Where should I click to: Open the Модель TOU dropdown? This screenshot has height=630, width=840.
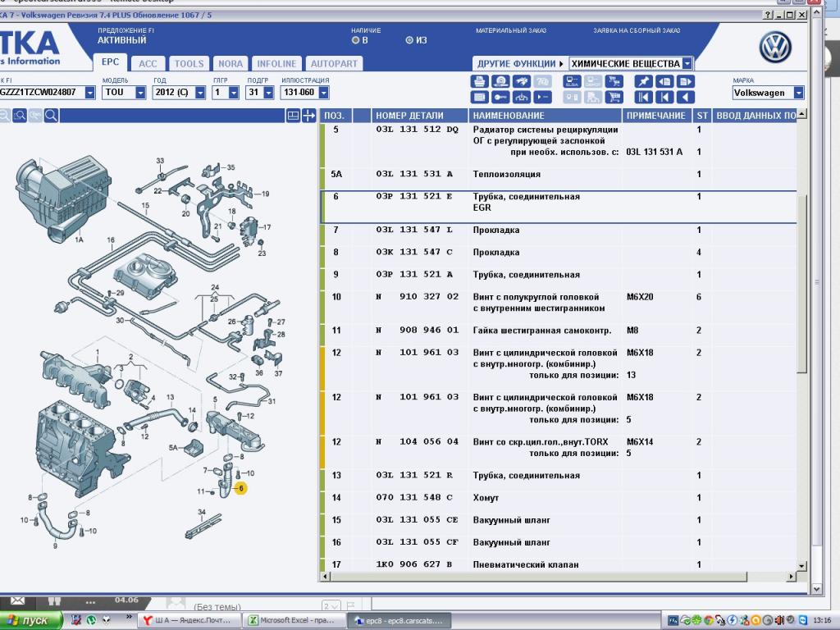click(x=140, y=93)
